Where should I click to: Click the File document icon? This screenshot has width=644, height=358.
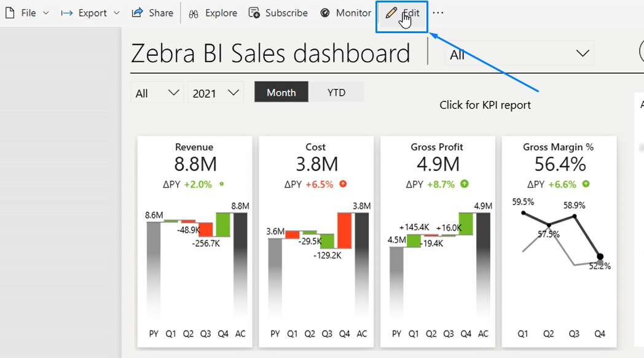10,13
